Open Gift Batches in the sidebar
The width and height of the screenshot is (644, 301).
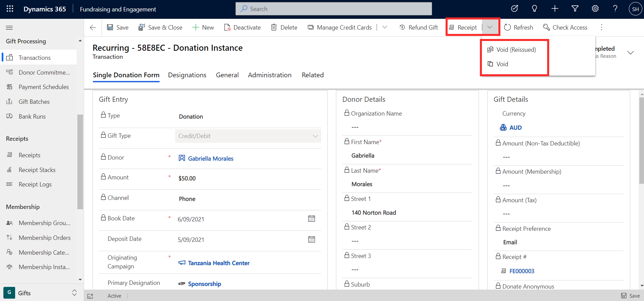(x=39, y=102)
